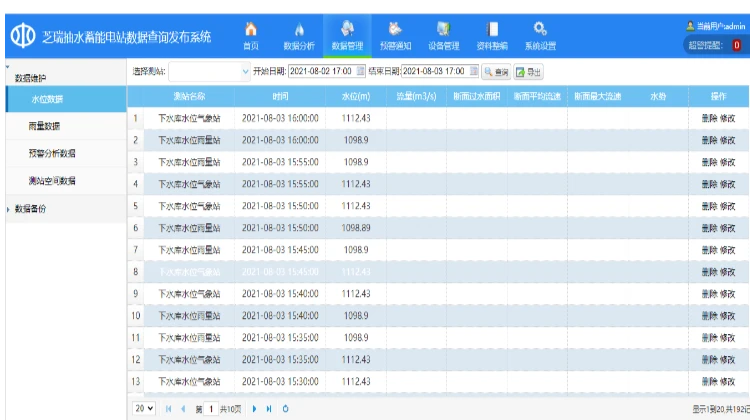Select the highlighted row 8
750x420 pixels.
coord(438,272)
